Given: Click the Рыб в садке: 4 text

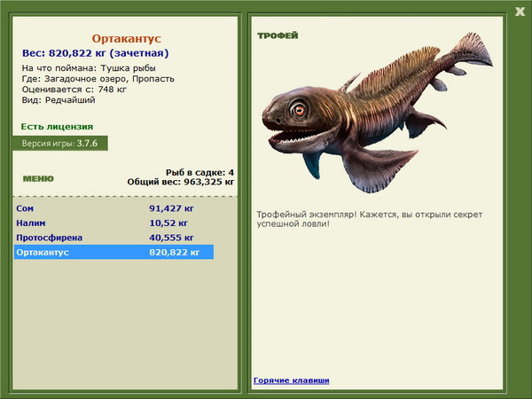Looking at the screenshot, I should click(x=199, y=172).
